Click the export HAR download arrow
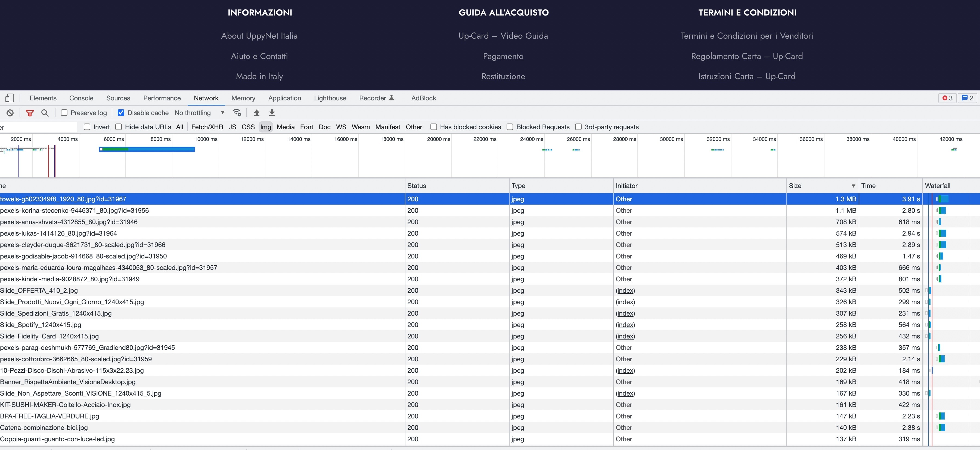980x450 pixels. point(272,113)
